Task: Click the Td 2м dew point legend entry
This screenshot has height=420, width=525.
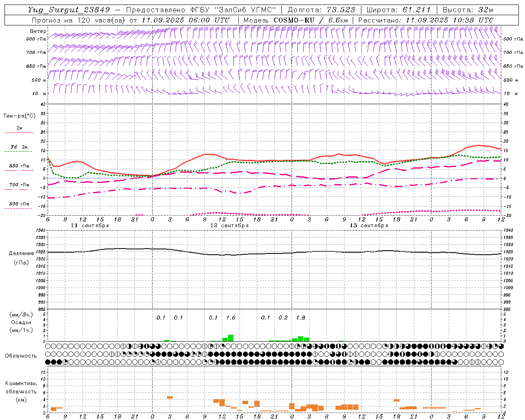Action: point(19,147)
